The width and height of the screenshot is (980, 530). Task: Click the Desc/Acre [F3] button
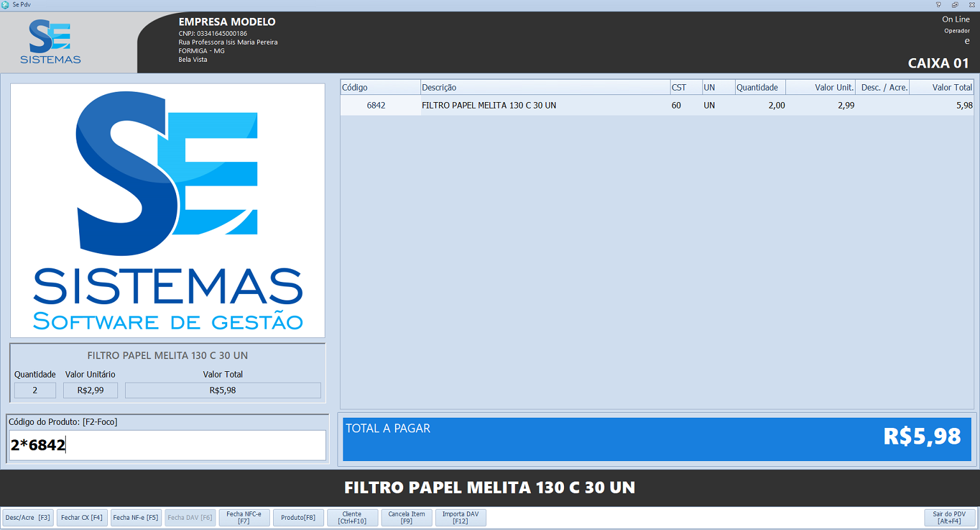28,518
